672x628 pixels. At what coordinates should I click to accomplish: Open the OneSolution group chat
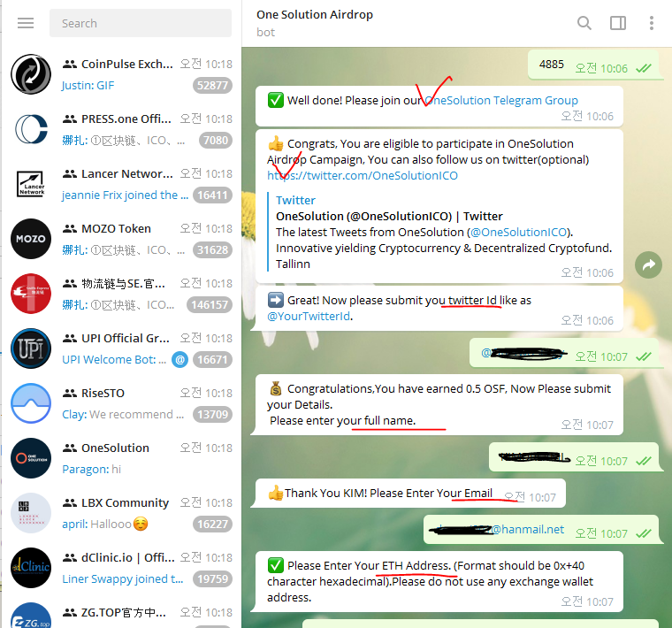121,458
